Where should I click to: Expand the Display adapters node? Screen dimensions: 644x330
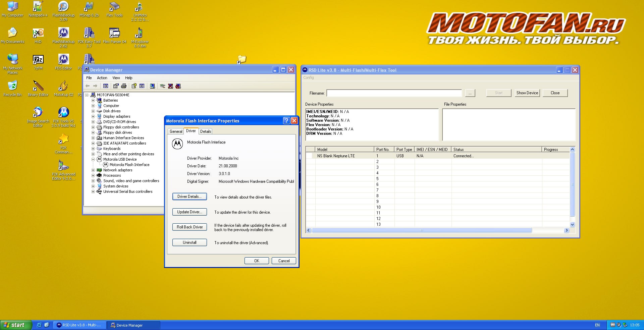pyautogui.click(x=93, y=116)
